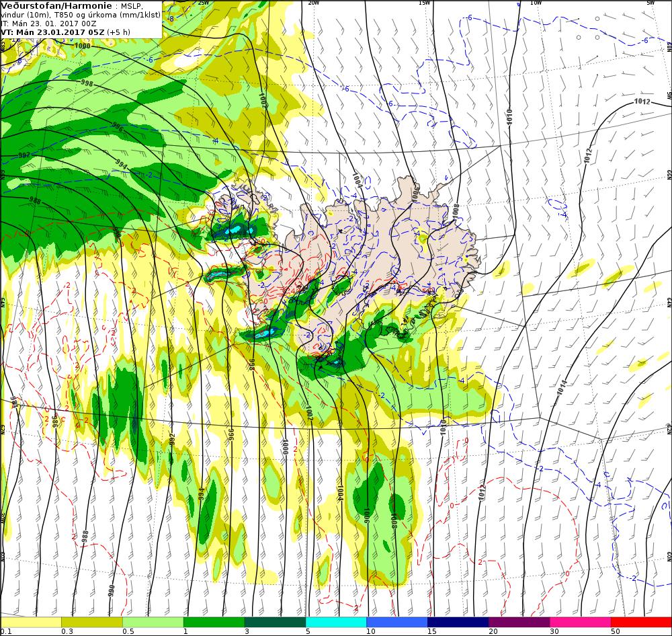672x636 pixels.
Task: Click the '10W' longitude label
Action: pyautogui.click(x=536, y=2)
